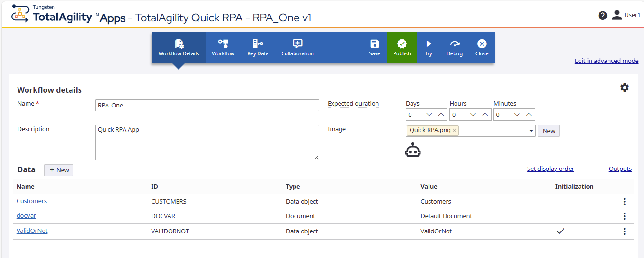Screen dimensions: 644x258
Task: Increase the Hours value
Action: (x=485, y=115)
